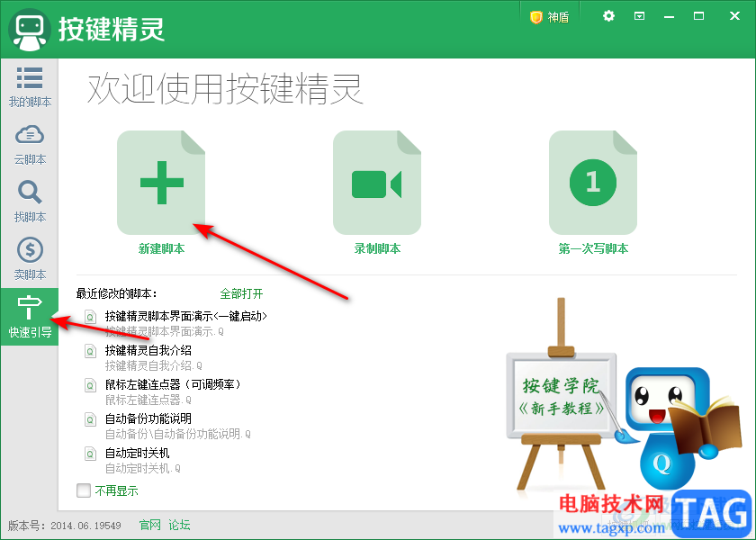
Task: Click the 第一次写脚本 number-one icon
Action: click(593, 183)
